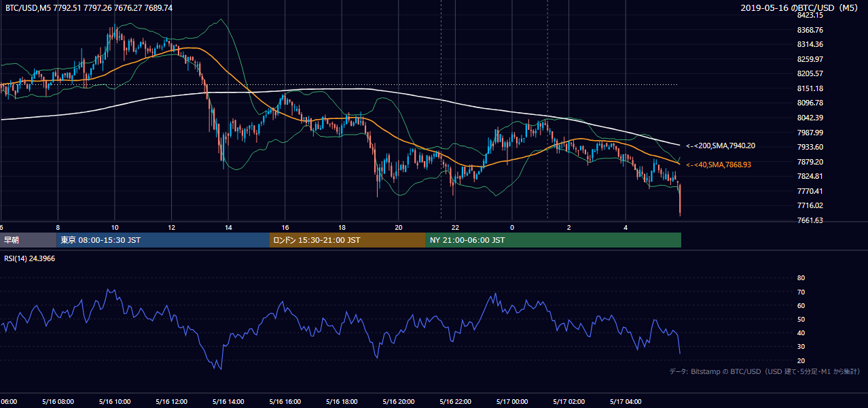Click the price axis value 7824.81
The height and width of the screenshot is (408, 868).
point(810,176)
